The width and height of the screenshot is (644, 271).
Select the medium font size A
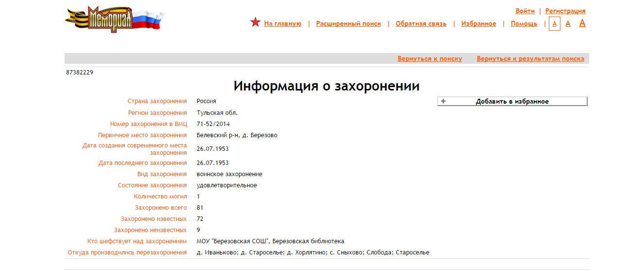568,23
